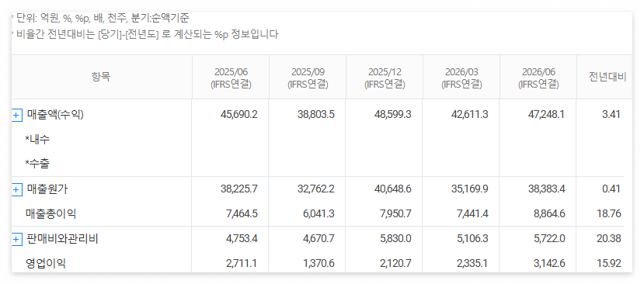Select SG&A value 5,106.3
The image size is (644, 284).
[x=472, y=238]
